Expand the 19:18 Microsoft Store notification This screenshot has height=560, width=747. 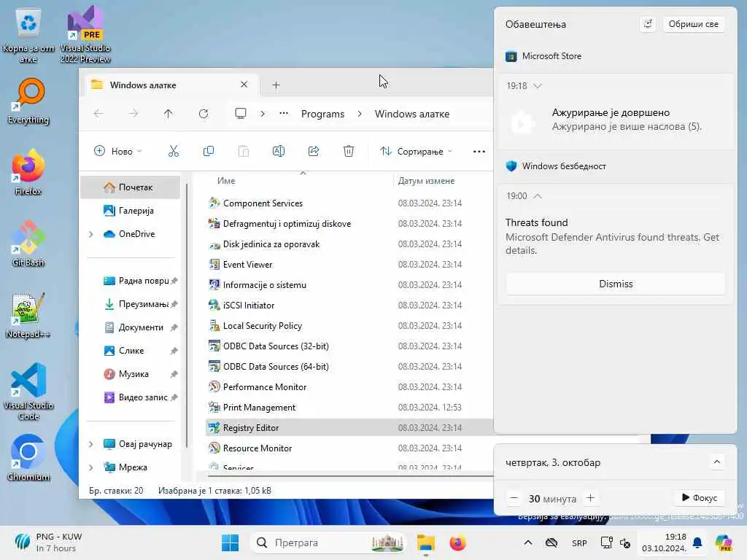538,86
